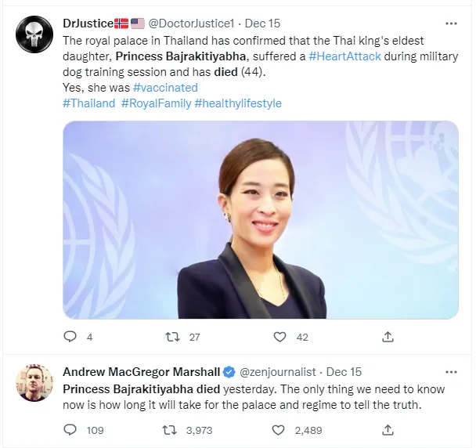
Task: Reply to Andrew MacGregor Marshall's tweet
Action: (70, 429)
